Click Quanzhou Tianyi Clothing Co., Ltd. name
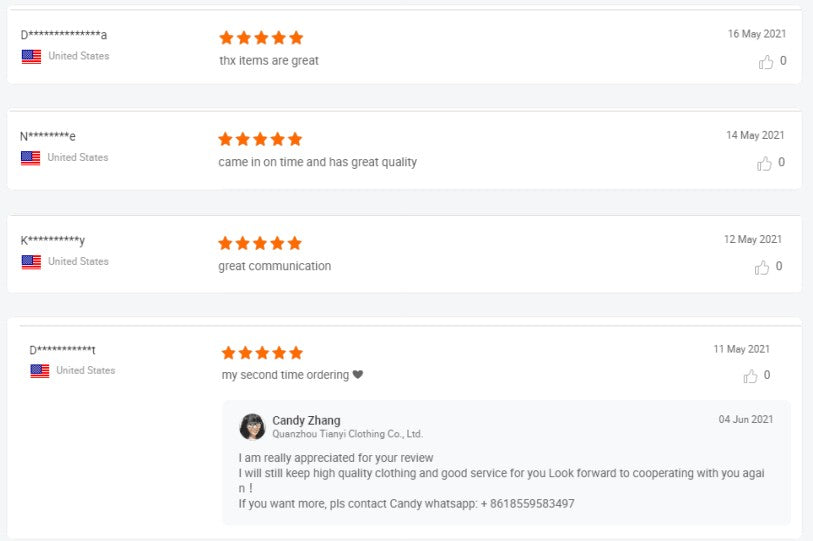This screenshot has height=541, width=813. coord(347,434)
